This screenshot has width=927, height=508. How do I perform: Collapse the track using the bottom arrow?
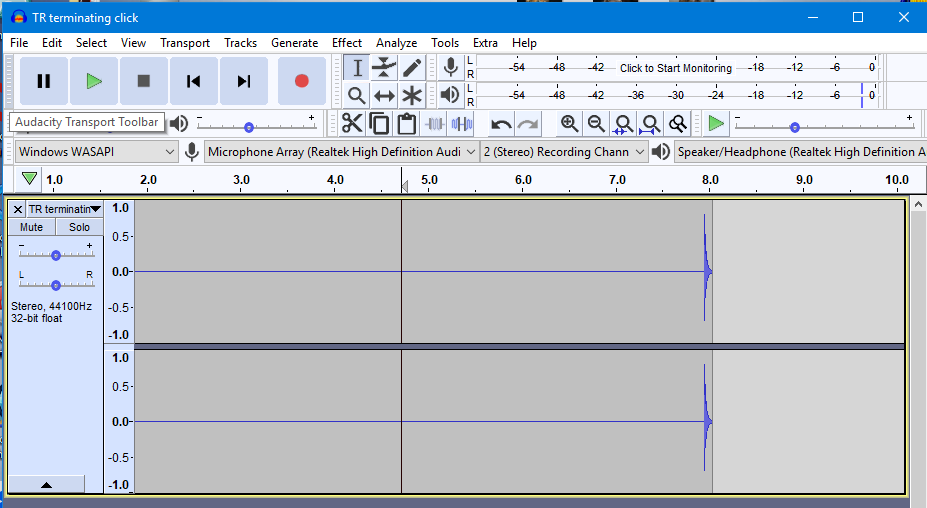click(46, 484)
